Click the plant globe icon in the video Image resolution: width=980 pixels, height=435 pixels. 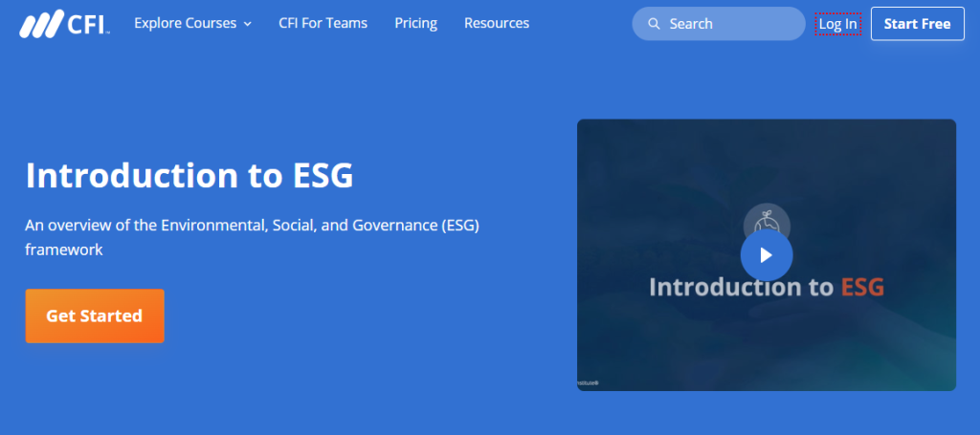coord(766,220)
